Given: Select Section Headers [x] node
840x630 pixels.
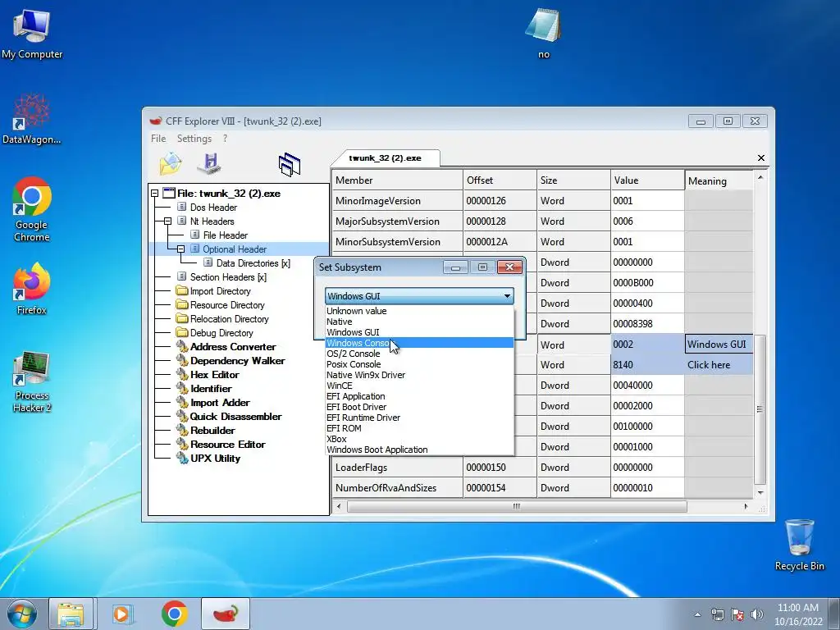Looking at the screenshot, I should 228,277.
